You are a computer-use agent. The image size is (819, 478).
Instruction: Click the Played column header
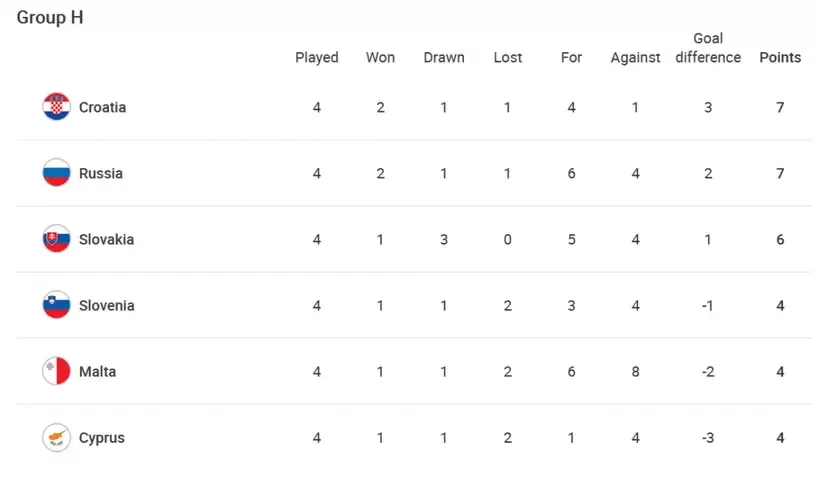tap(317, 57)
